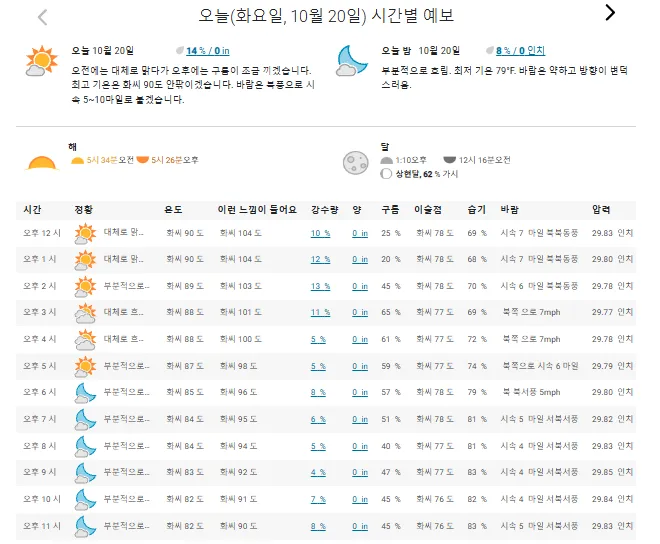Click the weather icon in 오후 5 시 row

(x=85, y=367)
